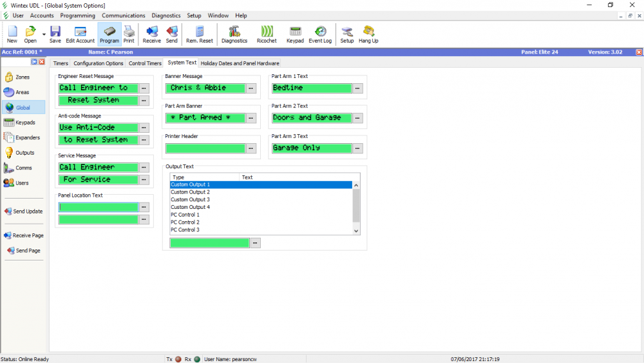Expand the Open button dropdown arrow
Viewport: 644px width, 363px height.
(x=44, y=34)
